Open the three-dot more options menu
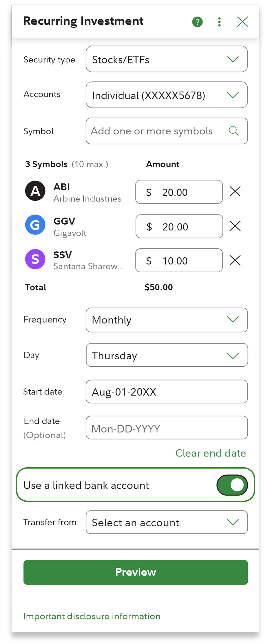 219,22
